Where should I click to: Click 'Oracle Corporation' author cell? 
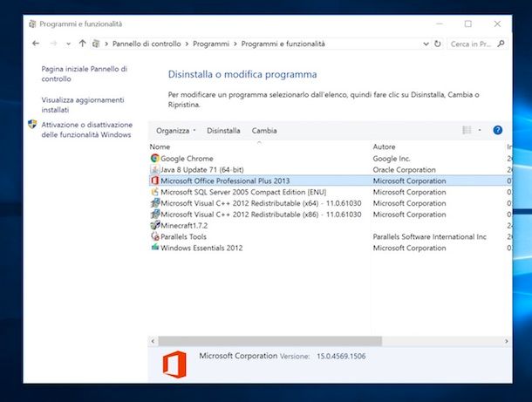404,170
